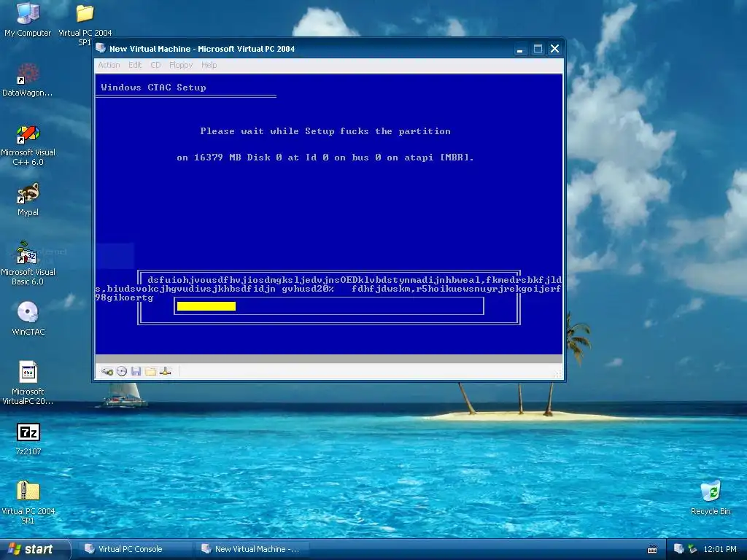Viewport: 747px width, 560px height.
Task: Open the Floppy menu in Virtual PC
Action: pos(181,65)
